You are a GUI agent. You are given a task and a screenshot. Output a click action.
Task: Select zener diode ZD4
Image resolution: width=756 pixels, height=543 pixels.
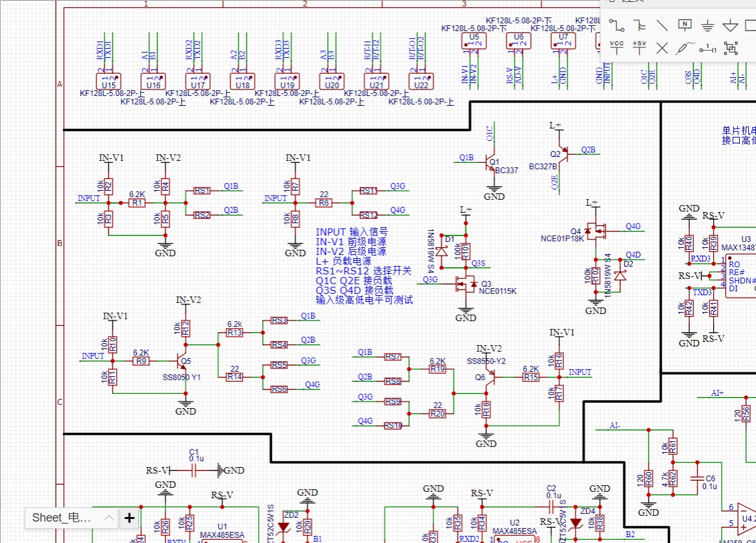tap(576, 524)
